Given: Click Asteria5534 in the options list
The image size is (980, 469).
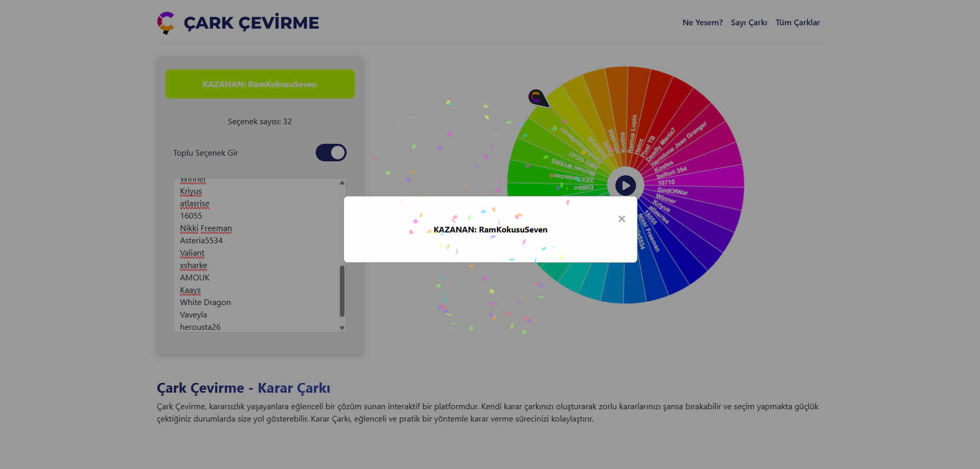Looking at the screenshot, I should (201, 241).
